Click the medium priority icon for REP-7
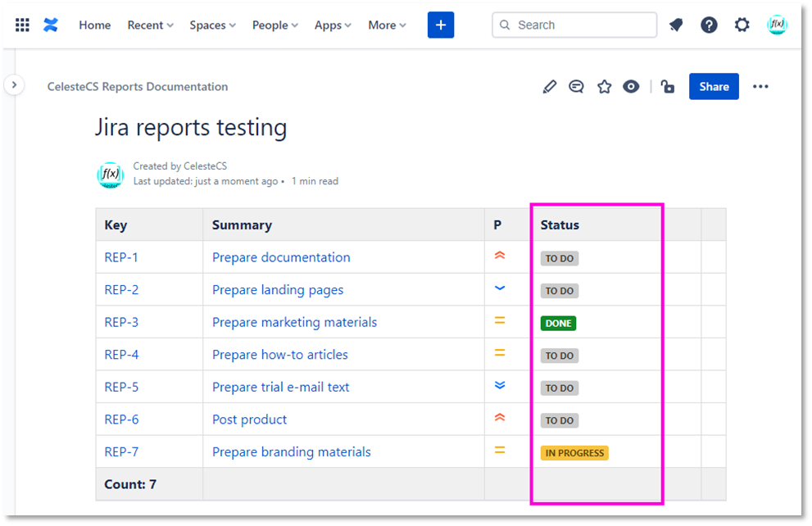Screen dimensions: 812x526 pyautogui.click(x=500, y=451)
